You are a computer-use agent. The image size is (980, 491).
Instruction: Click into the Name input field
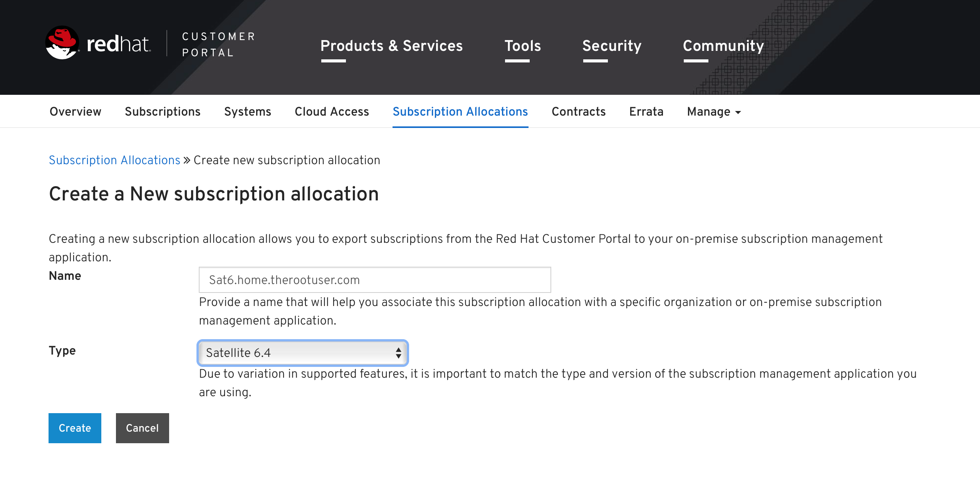(x=375, y=280)
